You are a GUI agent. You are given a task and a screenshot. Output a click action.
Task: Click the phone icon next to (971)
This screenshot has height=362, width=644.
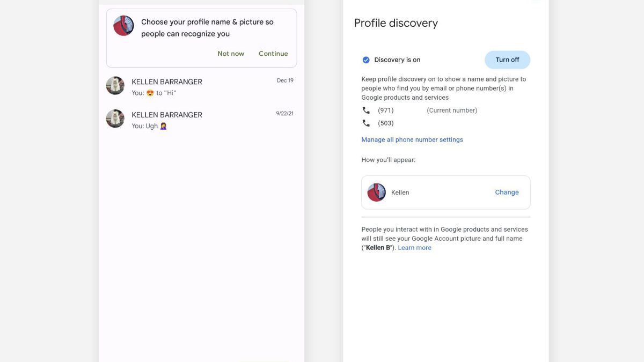click(x=366, y=110)
